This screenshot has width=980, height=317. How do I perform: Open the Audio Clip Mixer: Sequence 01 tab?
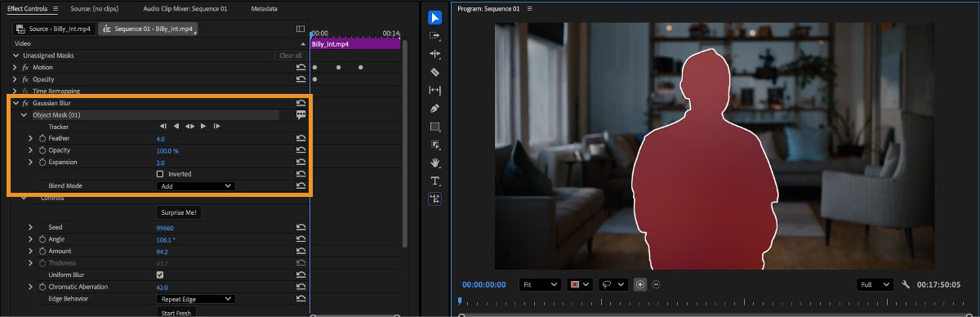point(185,9)
